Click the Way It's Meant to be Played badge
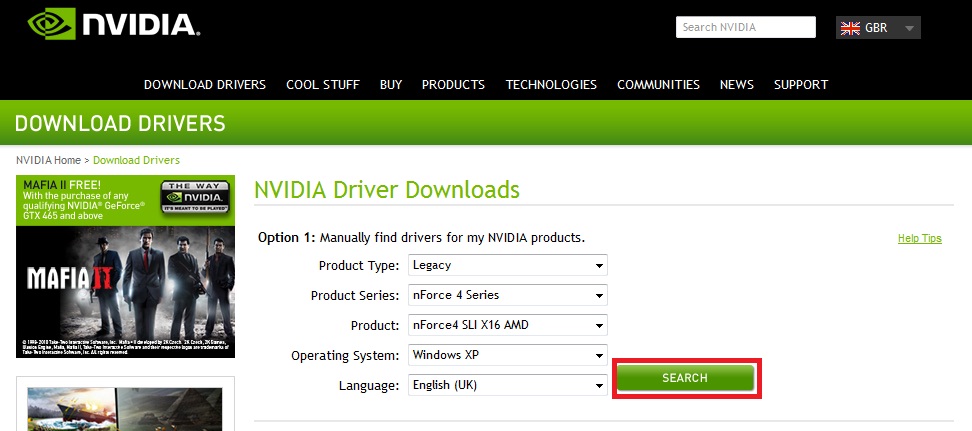 click(195, 197)
